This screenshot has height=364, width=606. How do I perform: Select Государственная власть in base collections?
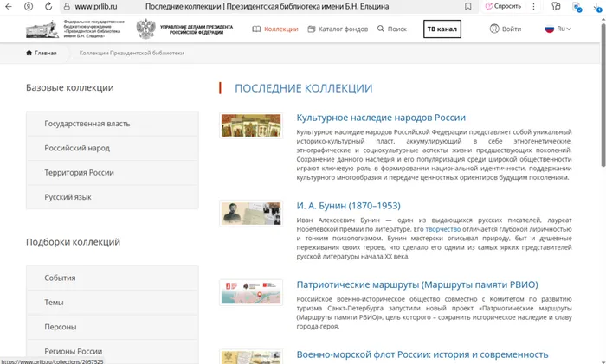pyautogui.click(x=87, y=124)
